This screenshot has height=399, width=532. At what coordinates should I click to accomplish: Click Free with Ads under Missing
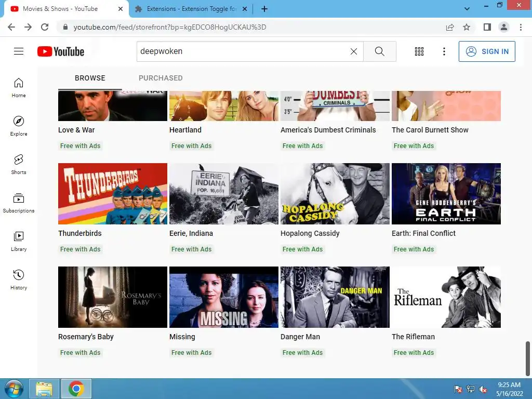(191, 353)
